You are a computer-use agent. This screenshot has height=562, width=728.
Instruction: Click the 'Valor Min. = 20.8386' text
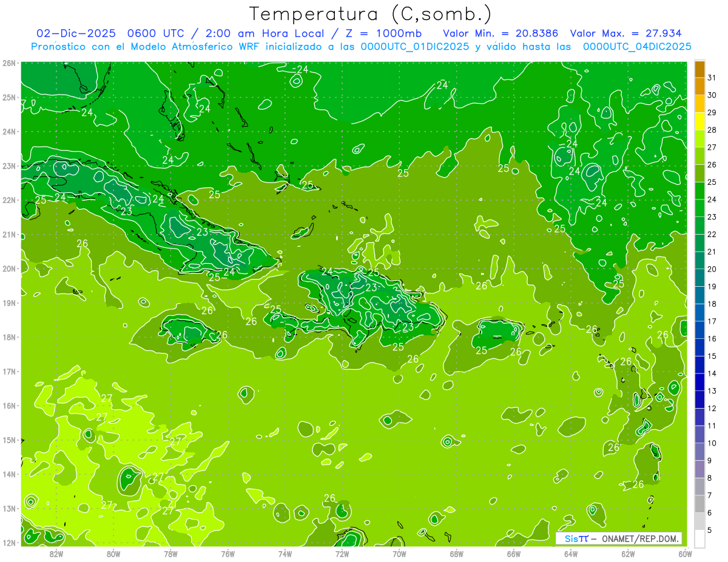(x=500, y=33)
